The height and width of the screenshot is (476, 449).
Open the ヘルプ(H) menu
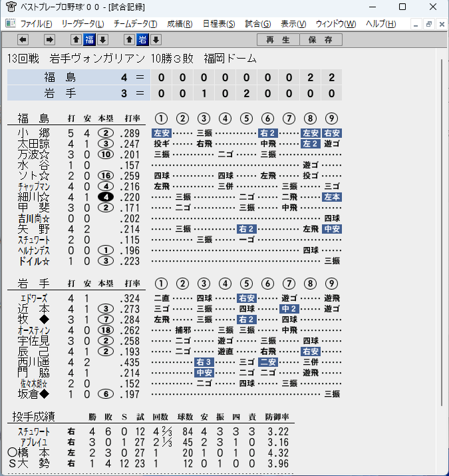pyautogui.click(x=380, y=24)
